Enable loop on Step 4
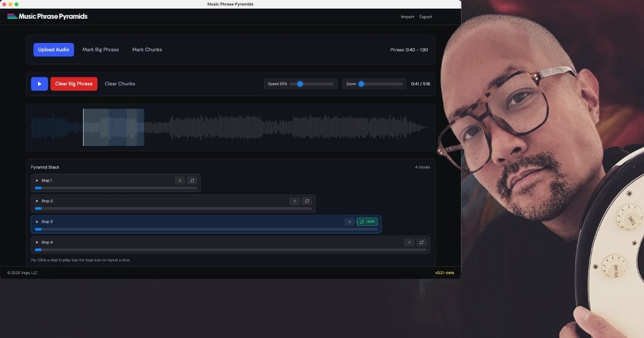The image size is (644, 338). coord(421,242)
